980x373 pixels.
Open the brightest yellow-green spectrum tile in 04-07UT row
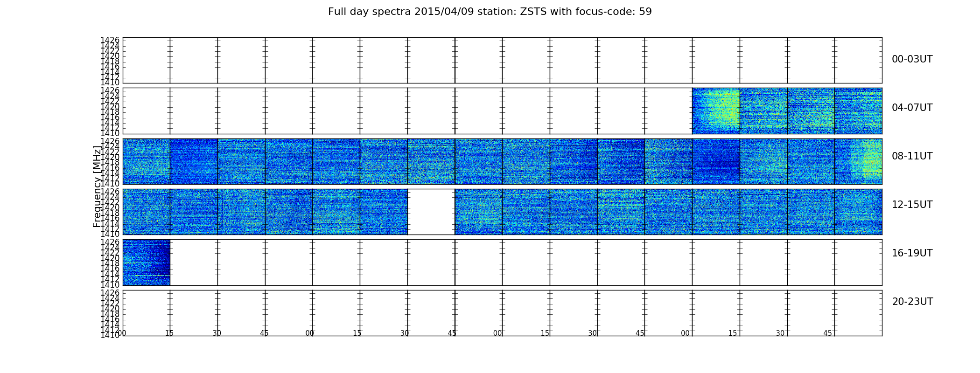pyautogui.click(x=716, y=111)
